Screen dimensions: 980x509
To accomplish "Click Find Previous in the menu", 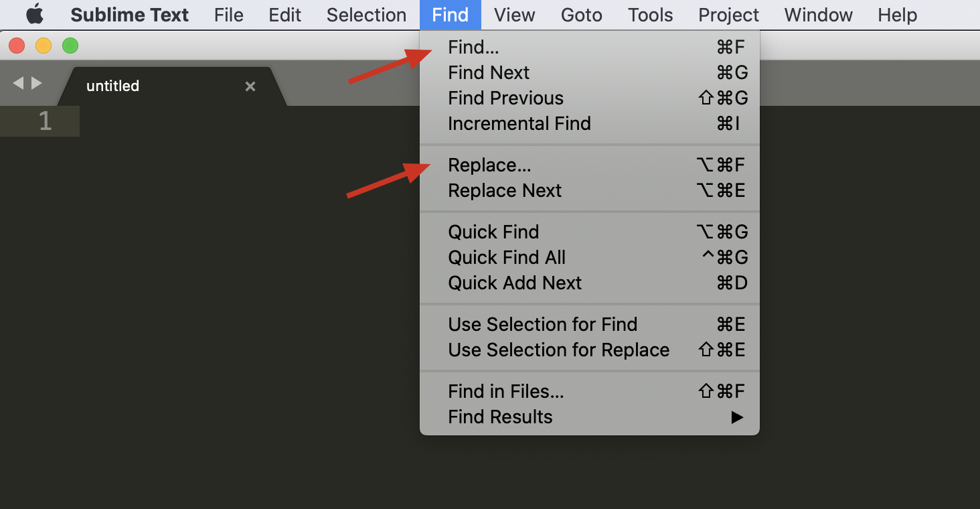I will (x=505, y=98).
